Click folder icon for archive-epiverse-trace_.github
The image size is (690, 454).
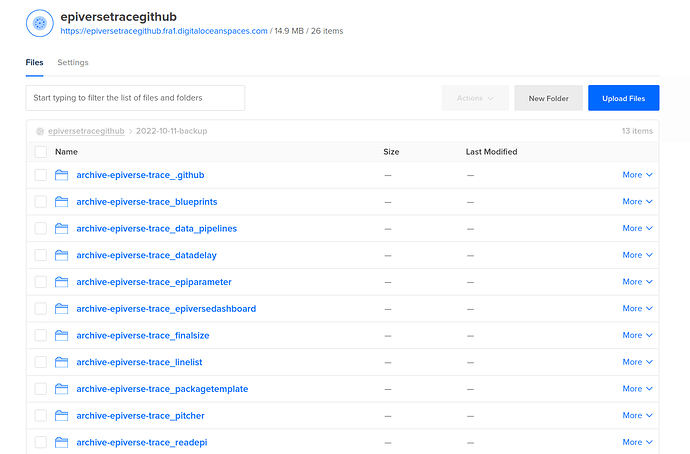click(x=62, y=175)
